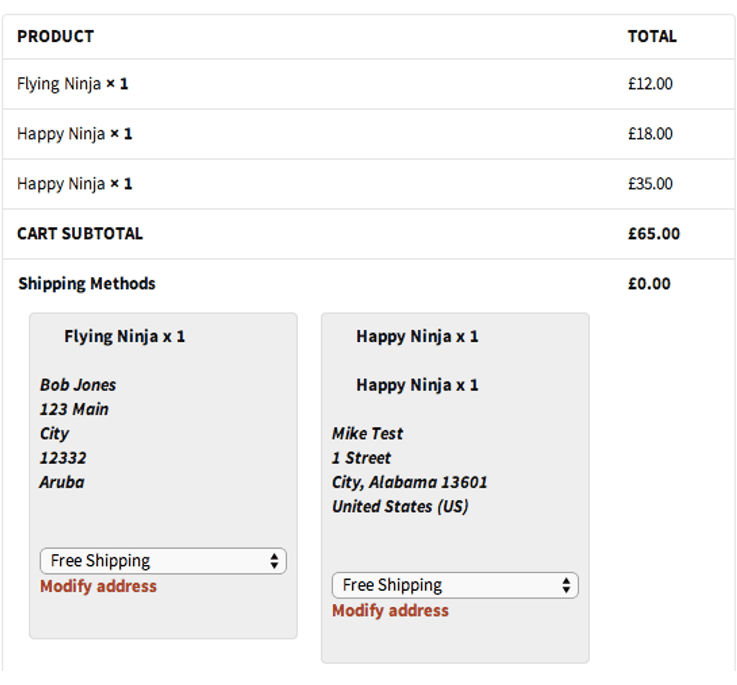Click the £12.00 total amount

[650, 84]
